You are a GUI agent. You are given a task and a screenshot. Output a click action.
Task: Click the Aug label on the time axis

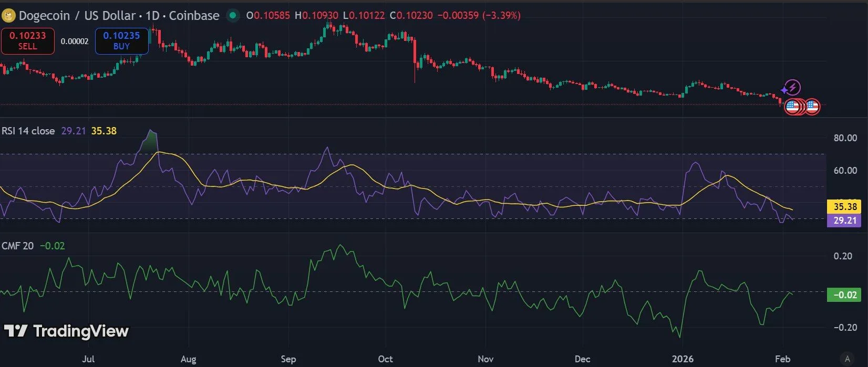188,359
